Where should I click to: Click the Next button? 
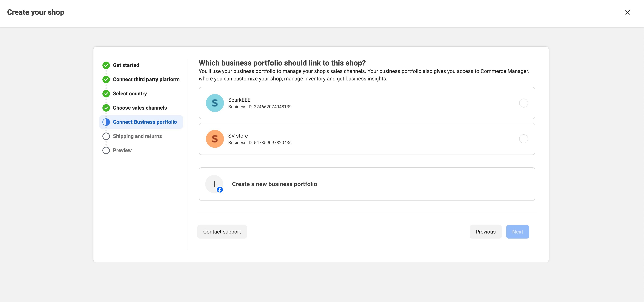517,232
